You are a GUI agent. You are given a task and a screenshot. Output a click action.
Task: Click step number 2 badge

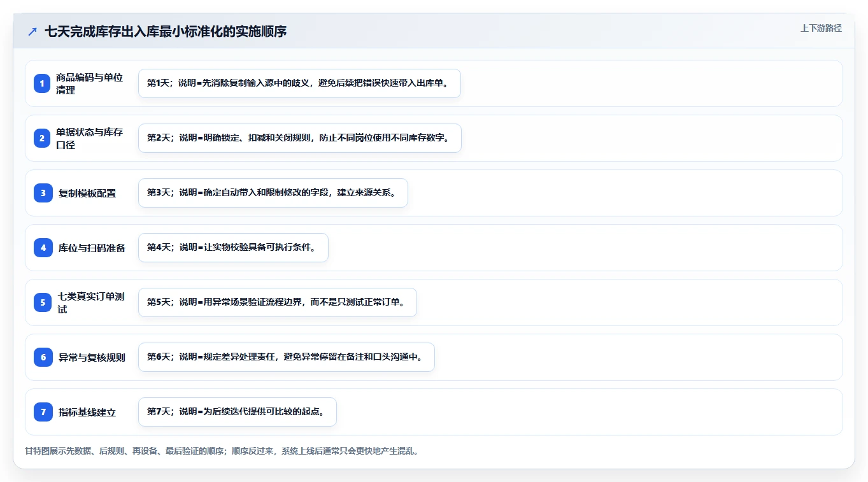point(43,138)
